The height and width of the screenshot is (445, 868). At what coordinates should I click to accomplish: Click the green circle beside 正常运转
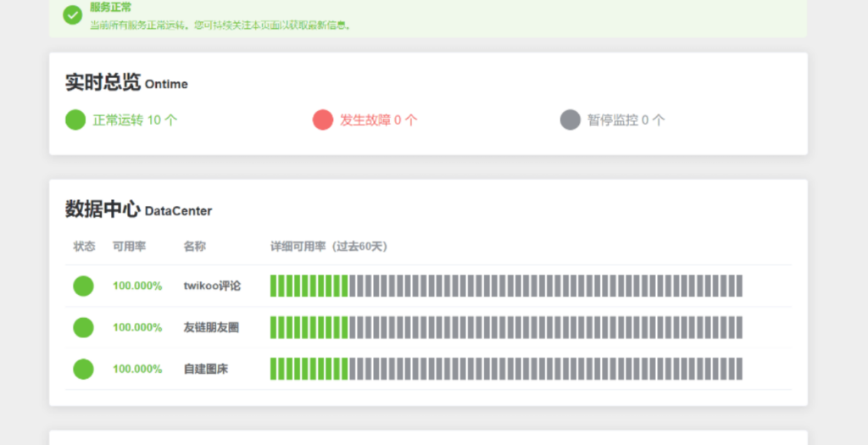tap(75, 120)
